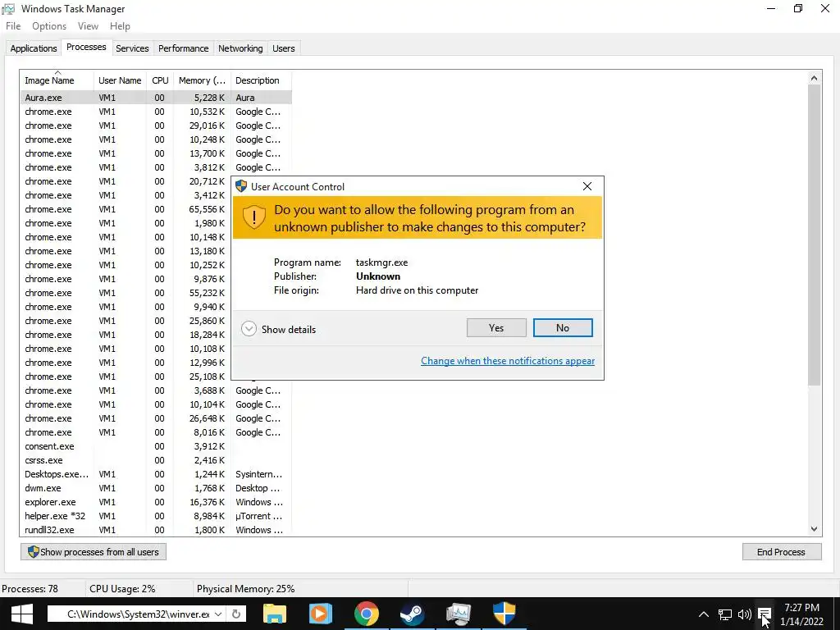The height and width of the screenshot is (630, 840).
Task: Sort by Description column header
Action: pos(262,80)
